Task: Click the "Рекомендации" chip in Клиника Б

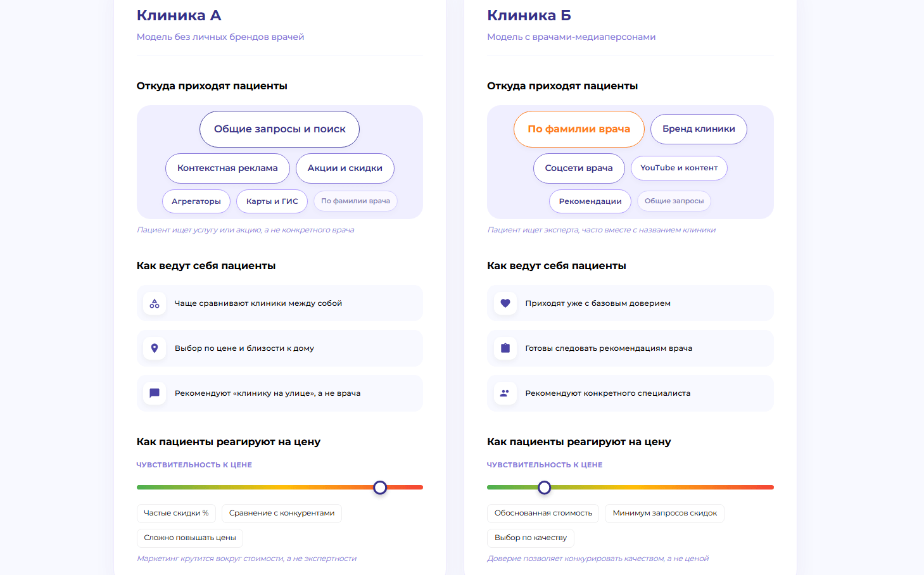Action: pyautogui.click(x=590, y=201)
